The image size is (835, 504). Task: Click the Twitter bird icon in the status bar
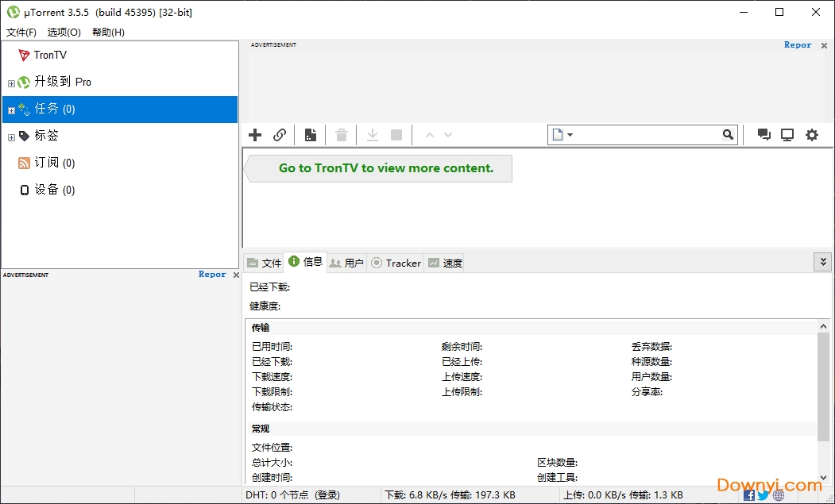pyautogui.click(x=763, y=494)
